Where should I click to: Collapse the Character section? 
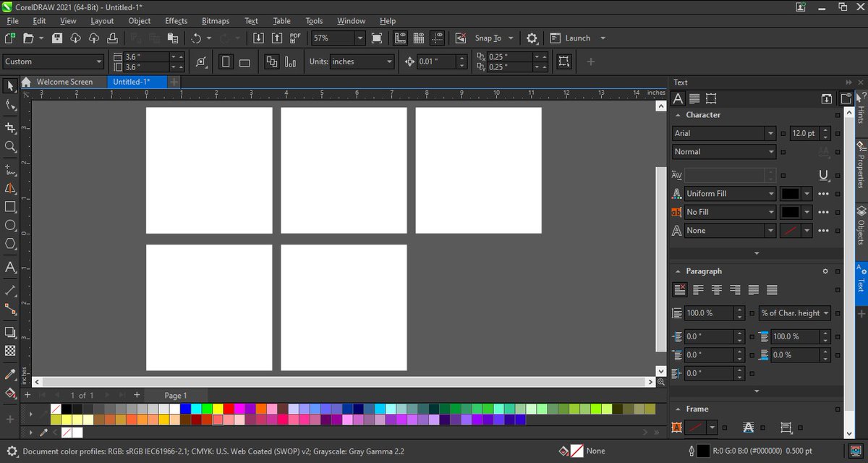click(x=678, y=115)
